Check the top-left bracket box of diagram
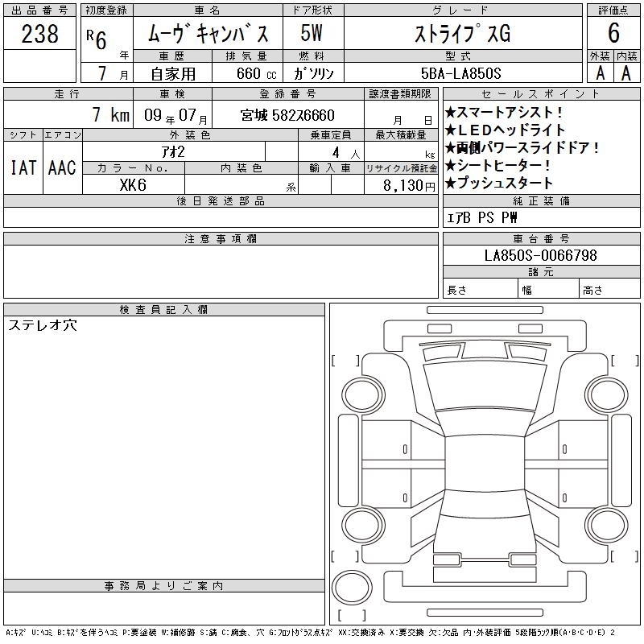This screenshot has width=644, height=644. (x=345, y=360)
